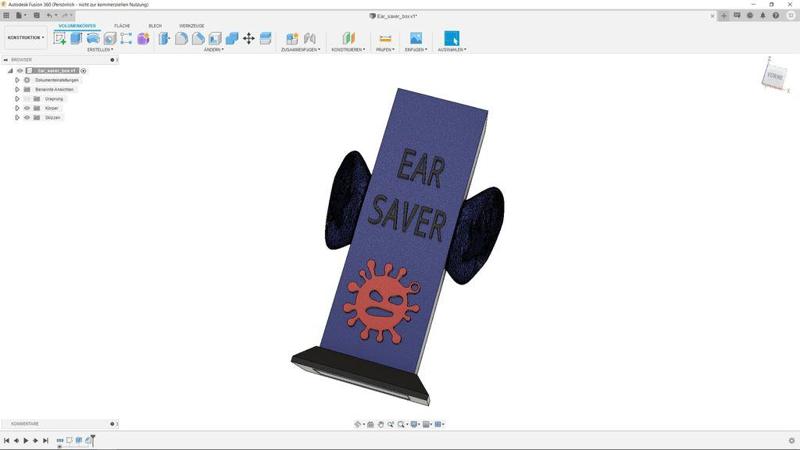Add a new design tab plus
800x450 pixels.
point(723,16)
